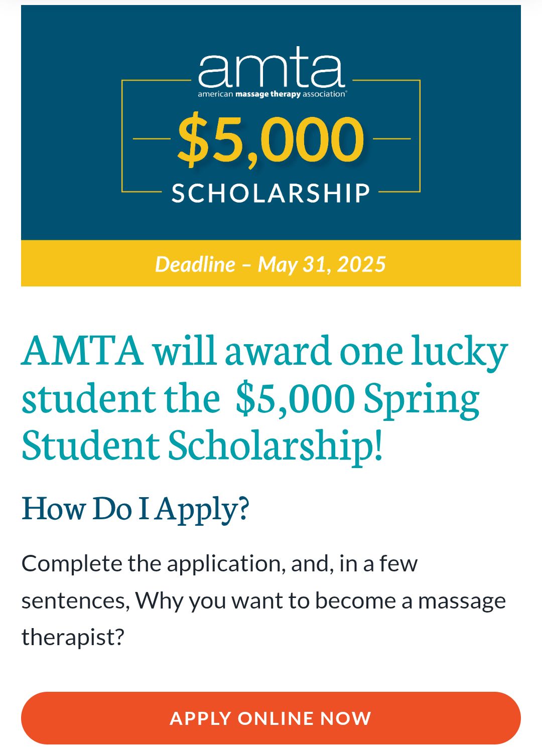
Task: Click the word therapist? in paragraph
Action: click(x=73, y=637)
